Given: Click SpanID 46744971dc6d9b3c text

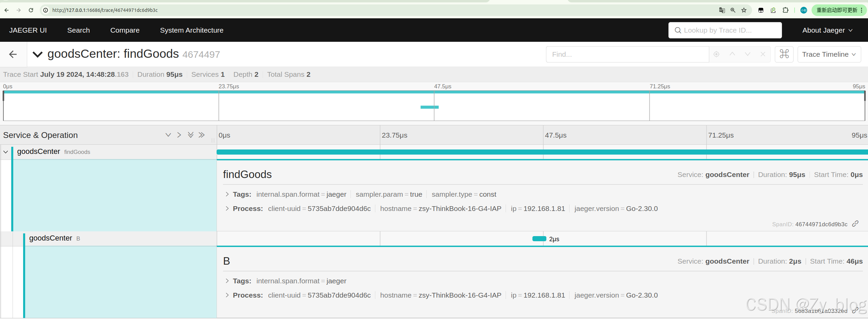Looking at the screenshot, I should (810, 224).
